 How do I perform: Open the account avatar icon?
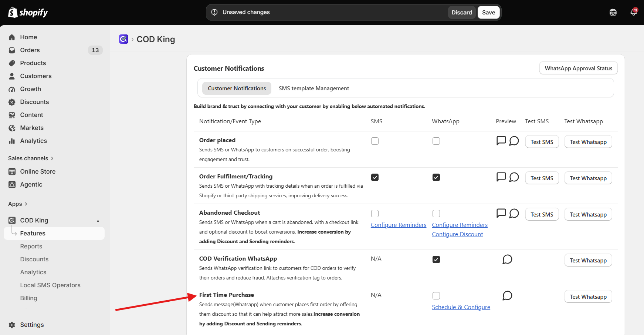tap(613, 13)
